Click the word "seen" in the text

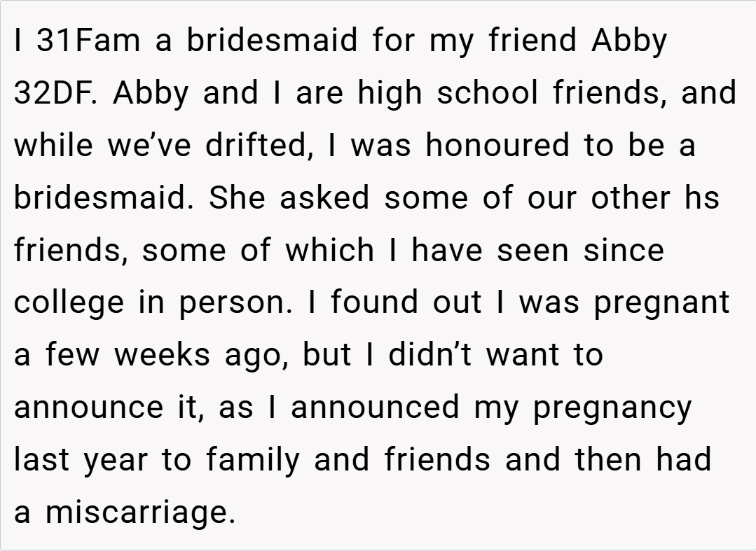[x=534, y=250]
